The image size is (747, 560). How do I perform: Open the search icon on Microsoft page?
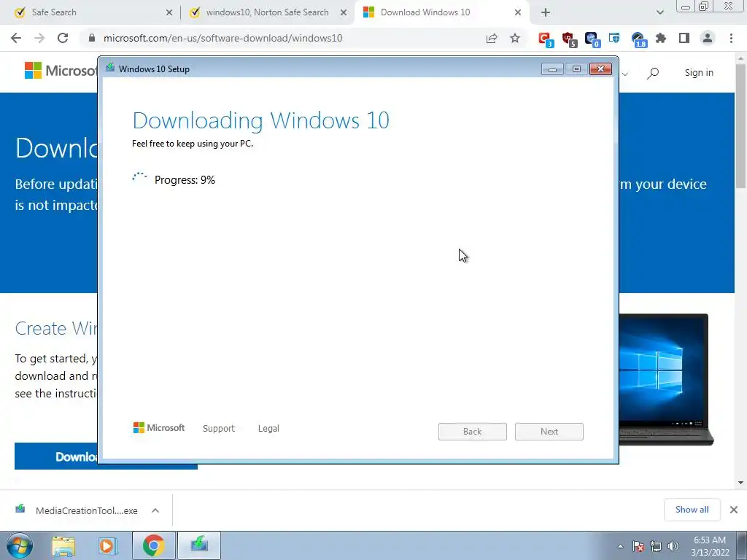tap(653, 73)
